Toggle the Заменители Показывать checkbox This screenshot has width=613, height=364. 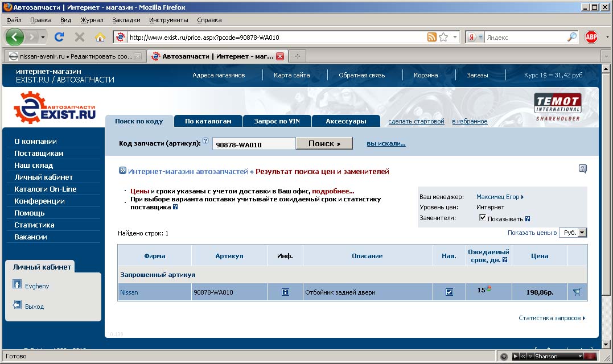tap(483, 217)
